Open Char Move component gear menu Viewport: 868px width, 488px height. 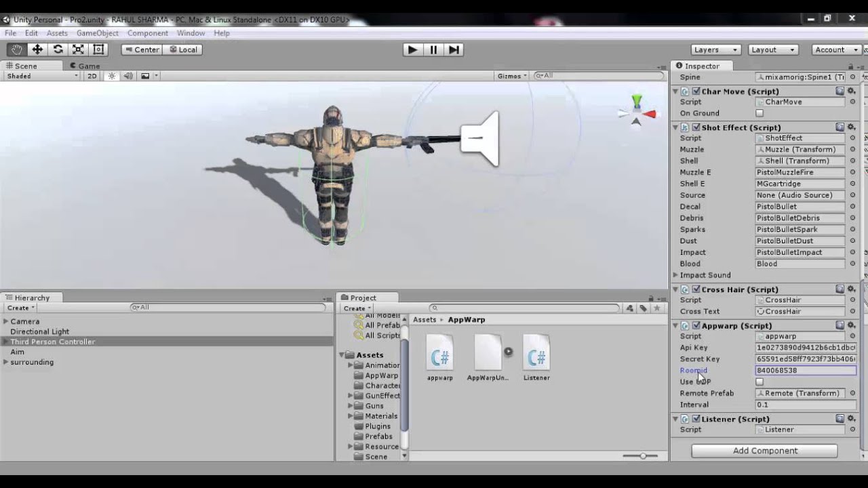(x=852, y=91)
